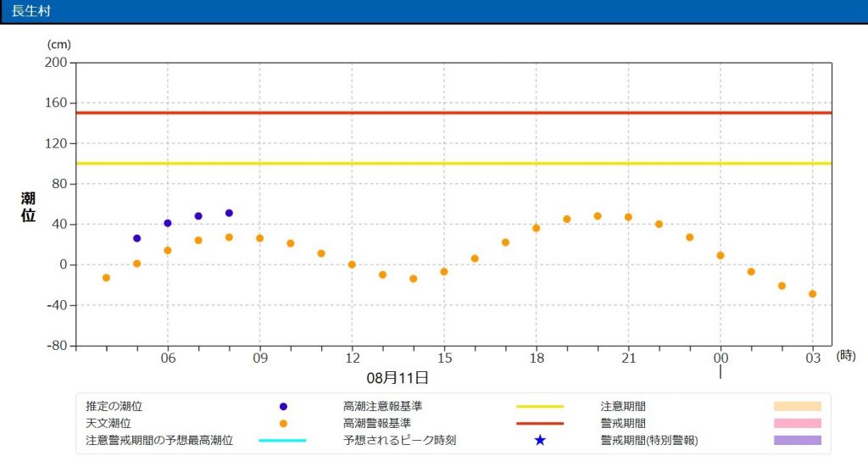Click the 18 hour label on time axis

(x=537, y=358)
